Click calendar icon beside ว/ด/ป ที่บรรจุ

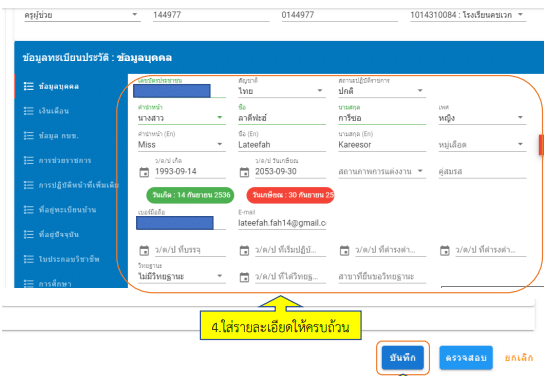144,250
